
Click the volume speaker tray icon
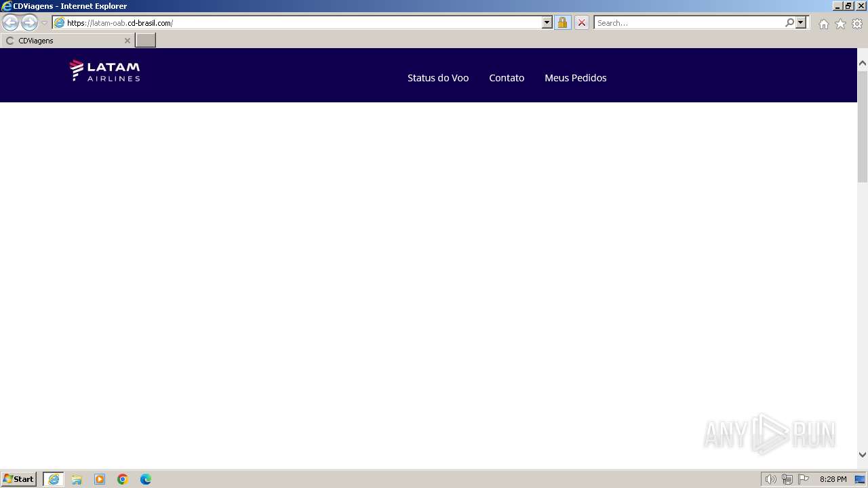click(x=770, y=479)
